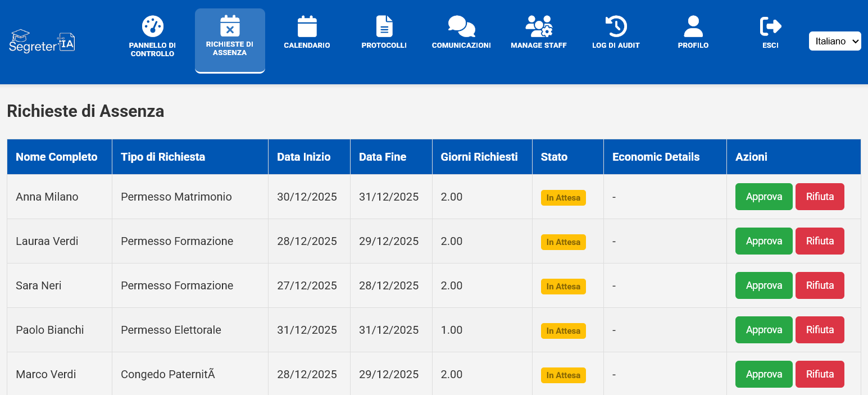
Task: Click the SegreterIA logo
Action: (42, 40)
